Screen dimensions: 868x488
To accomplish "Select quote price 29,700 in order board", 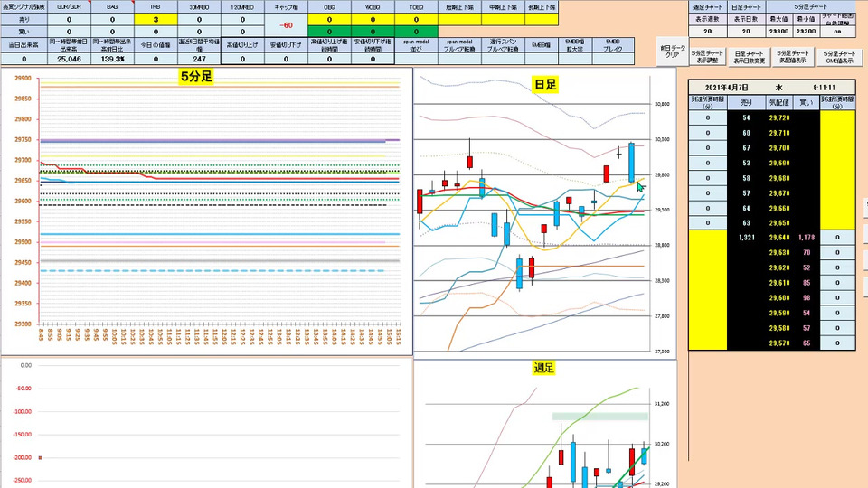I will coord(778,148).
